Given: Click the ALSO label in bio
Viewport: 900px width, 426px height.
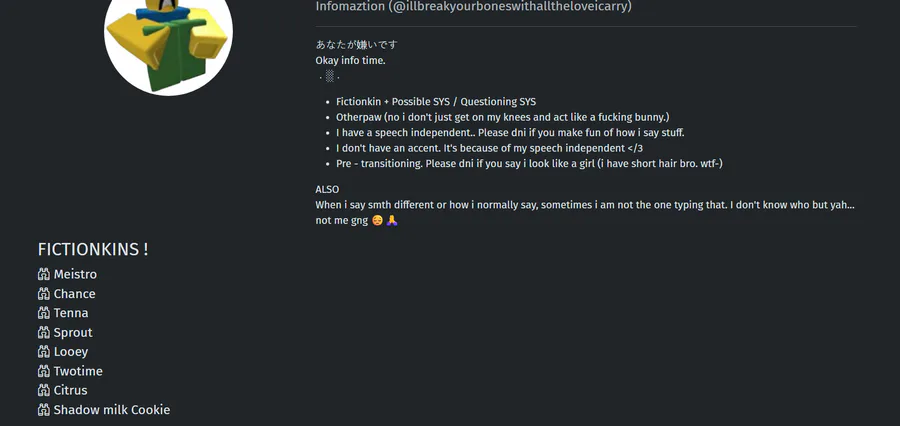Looking at the screenshot, I should tap(327, 189).
